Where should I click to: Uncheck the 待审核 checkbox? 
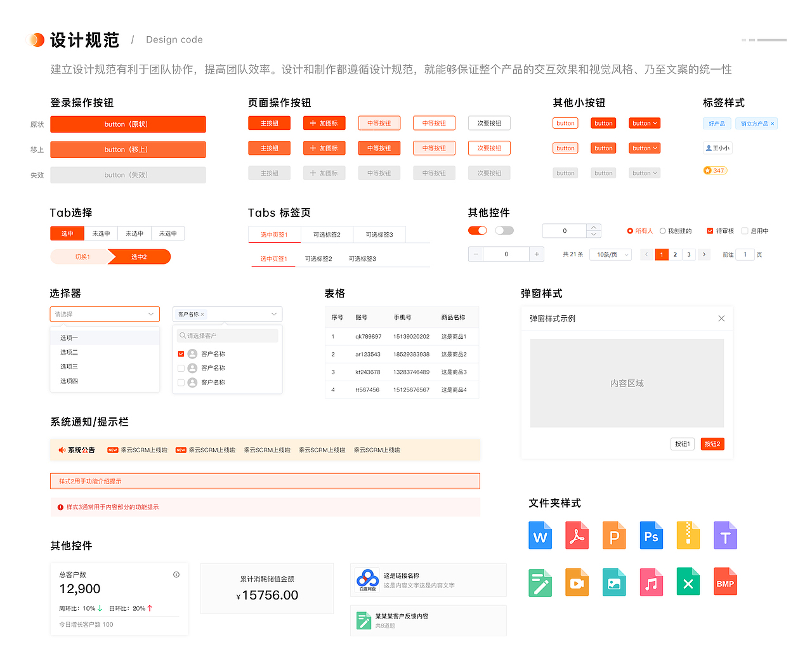pos(710,231)
